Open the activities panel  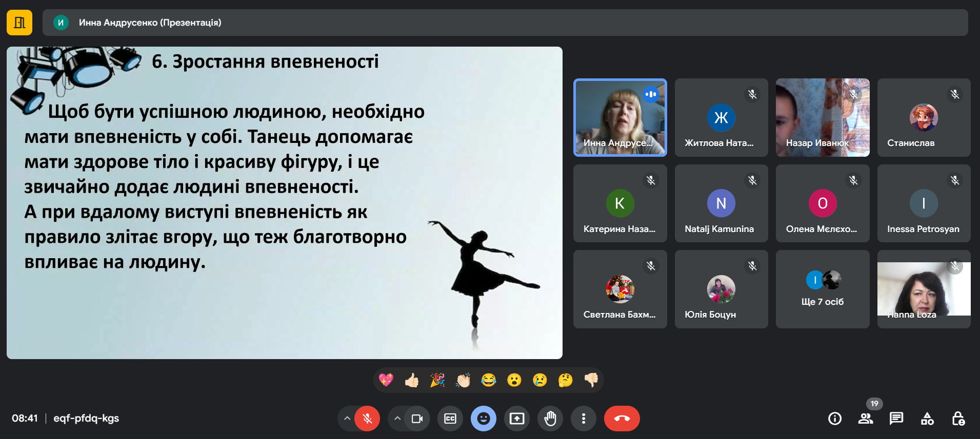(927, 419)
